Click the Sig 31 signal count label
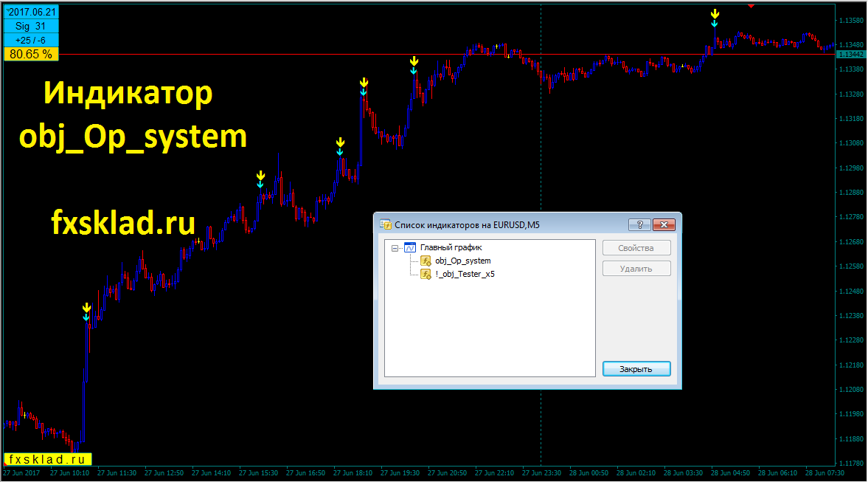The width and height of the screenshot is (868, 482). pyautogui.click(x=31, y=26)
